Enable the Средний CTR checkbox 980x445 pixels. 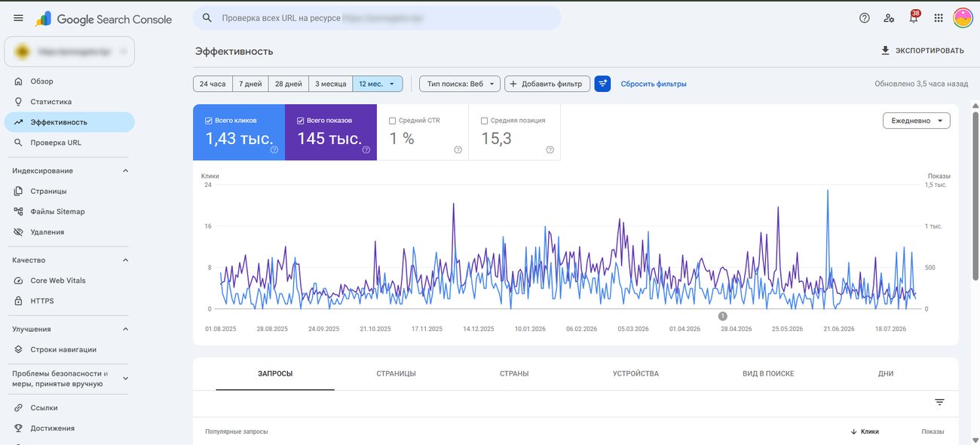click(x=392, y=120)
